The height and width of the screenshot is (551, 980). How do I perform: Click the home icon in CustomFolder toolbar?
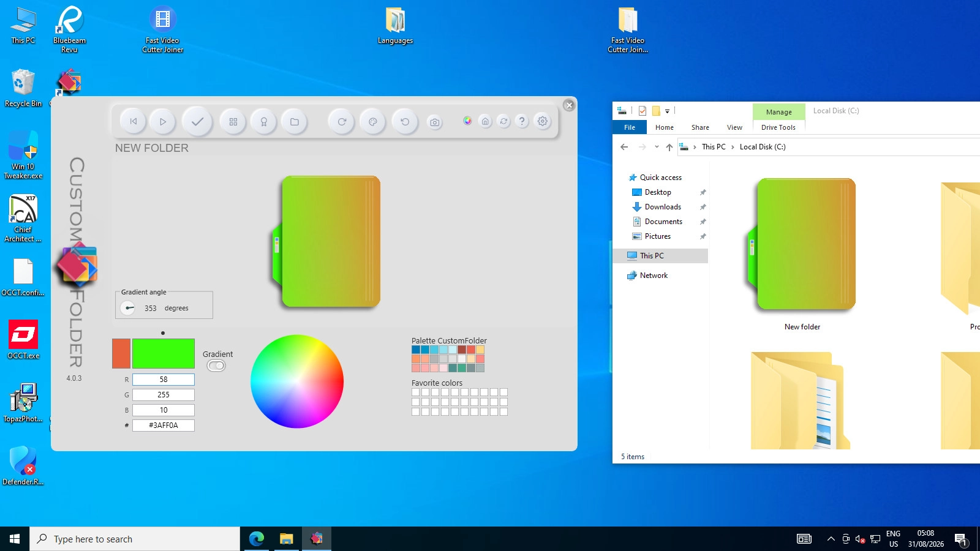485,121
